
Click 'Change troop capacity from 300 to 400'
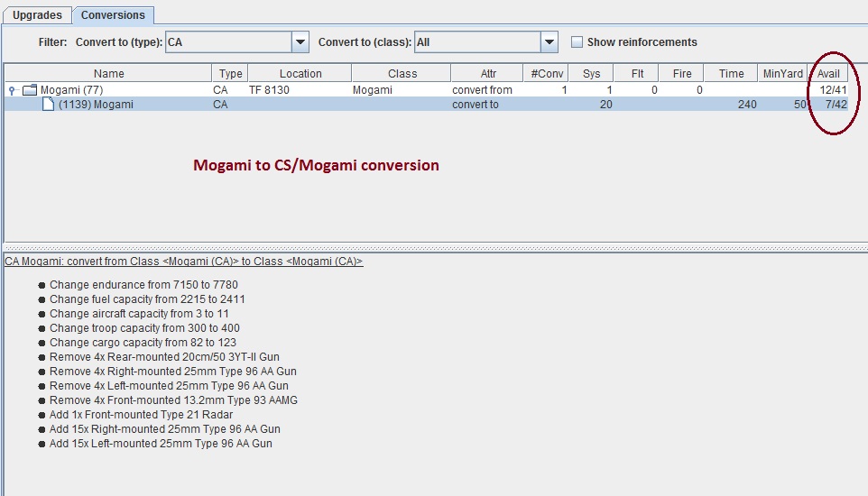(x=144, y=327)
